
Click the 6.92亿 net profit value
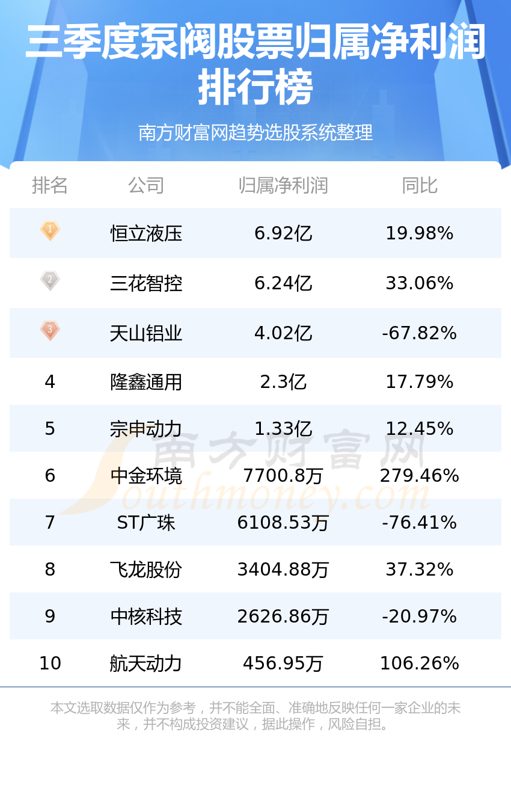coord(283,233)
